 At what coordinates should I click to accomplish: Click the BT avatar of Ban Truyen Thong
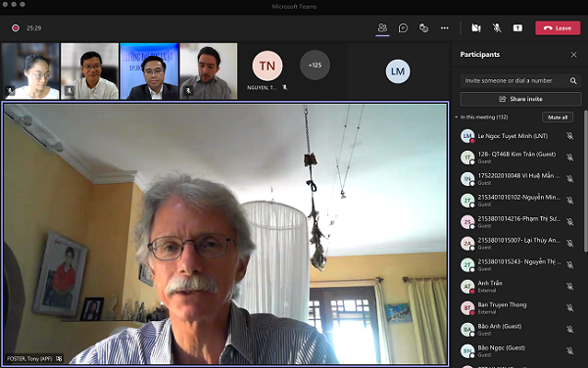467,308
